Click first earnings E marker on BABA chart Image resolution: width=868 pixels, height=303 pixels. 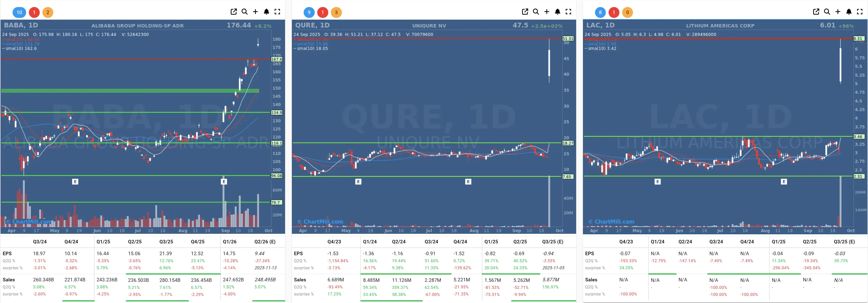75,181
